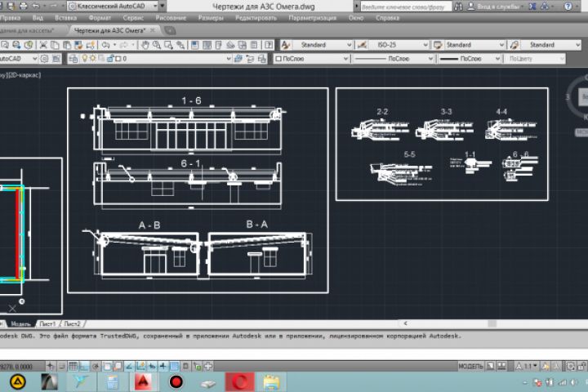Image resolution: width=588 pixels, height=392 pixels.
Task: Open the multileader style Standard dropdown
Action: [x=550, y=45]
